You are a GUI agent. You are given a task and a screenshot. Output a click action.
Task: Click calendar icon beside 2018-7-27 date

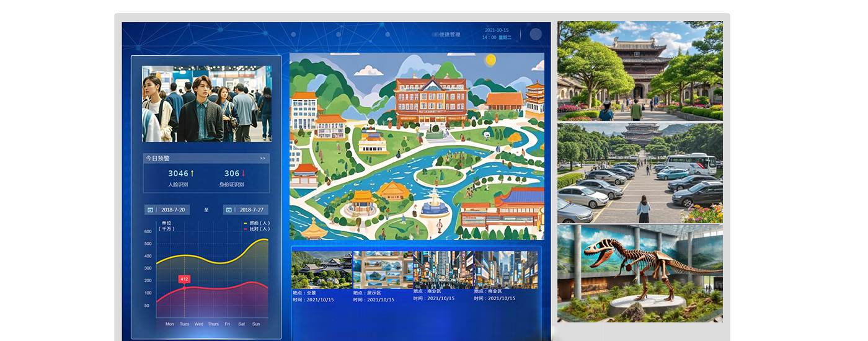pos(229,210)
